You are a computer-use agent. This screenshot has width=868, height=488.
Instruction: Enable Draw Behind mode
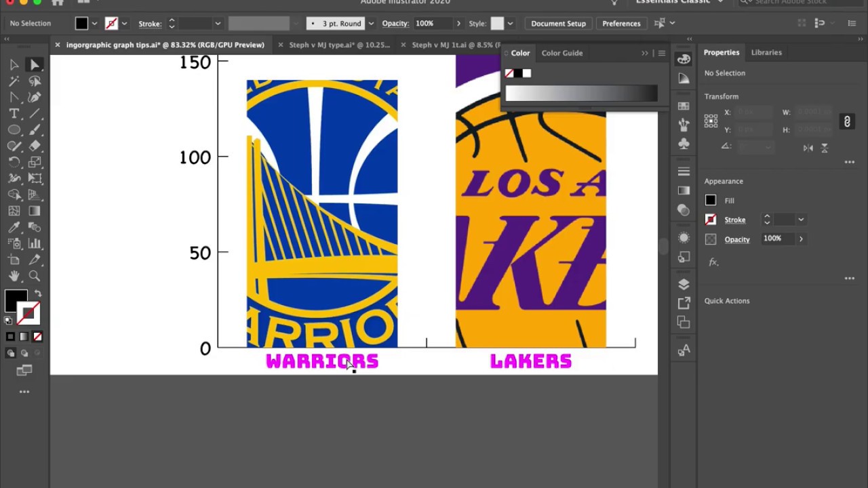coord(24,353)
